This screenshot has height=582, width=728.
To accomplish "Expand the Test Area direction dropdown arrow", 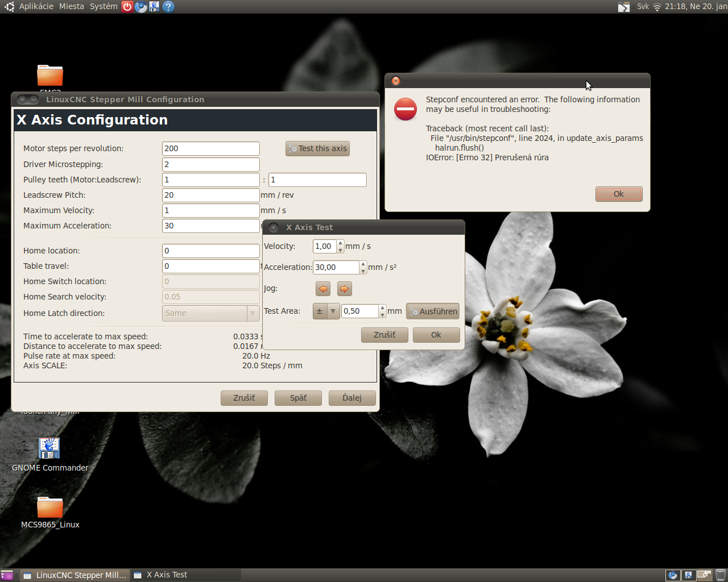I will tap(333, 311).
